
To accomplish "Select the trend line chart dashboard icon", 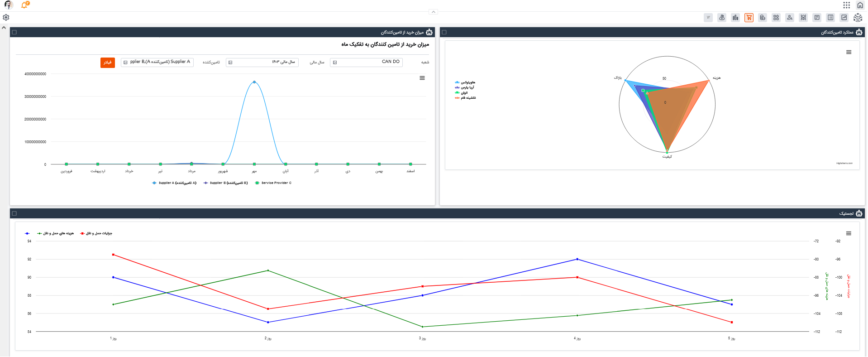I will pos(844,18).
